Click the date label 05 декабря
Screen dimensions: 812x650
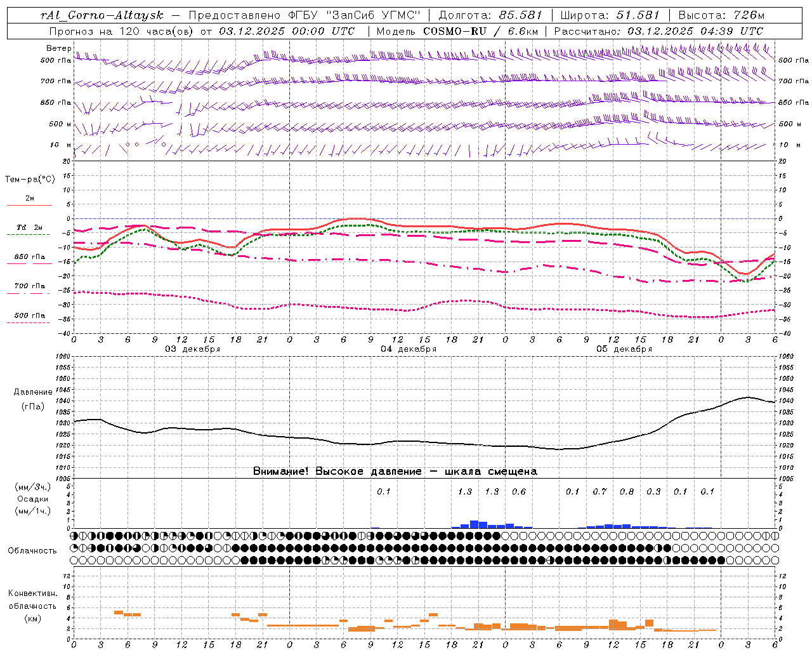[x=624, y=349]
